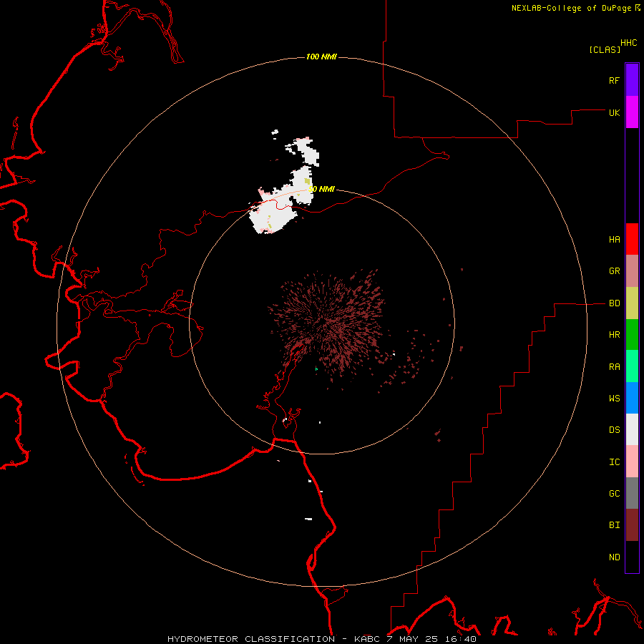Click the 100 NMI range ring label
This screenshot has width=644, height=644.
321,57
